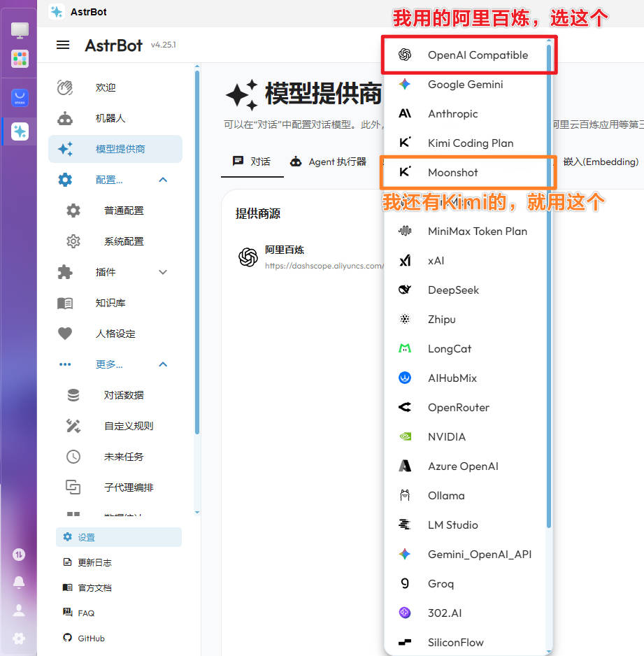Click the NVIDIA green eye logo
Image resolution: width=644 pixels, height=656 pixels.
(404, 436)
